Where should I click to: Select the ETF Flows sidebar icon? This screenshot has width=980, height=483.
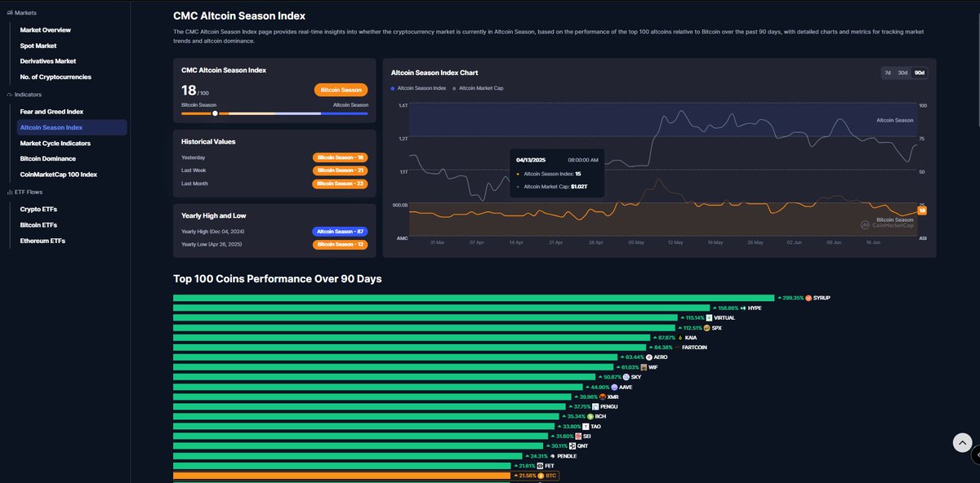tap(8, 191)
